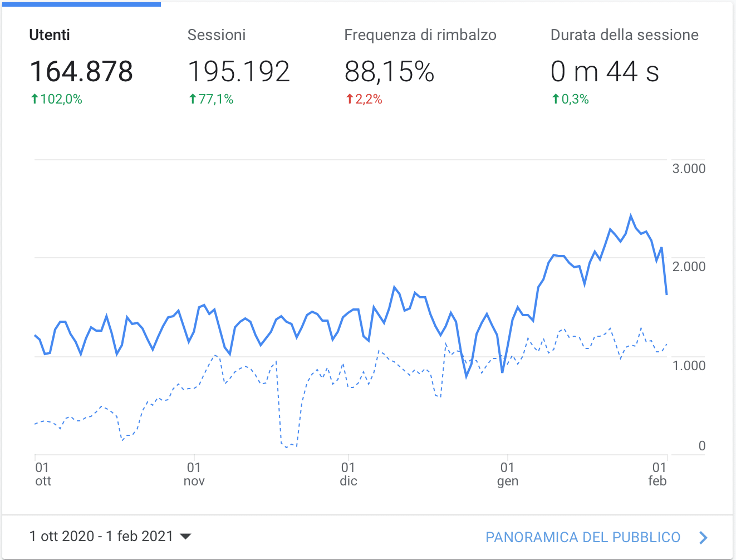The height and width of the screenshot is (560, 736).
Task: Click the '01 dic' axis label
Action: point(349,474)
